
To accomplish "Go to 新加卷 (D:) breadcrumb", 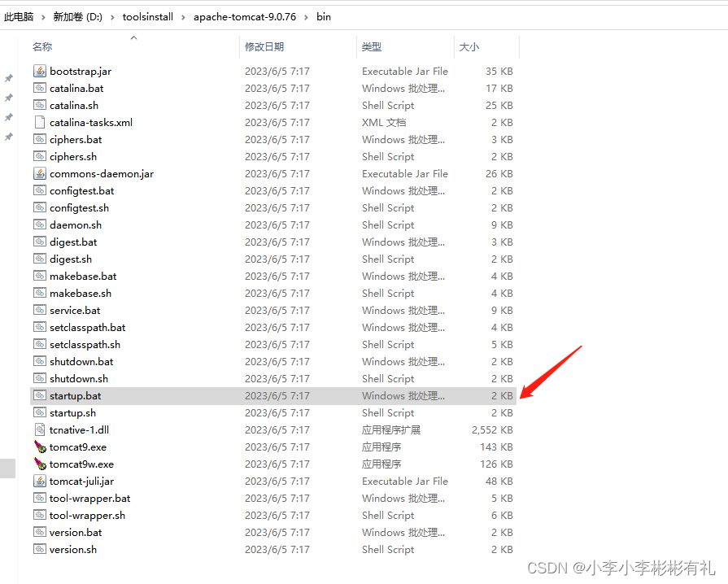I will tap(77, 17).
